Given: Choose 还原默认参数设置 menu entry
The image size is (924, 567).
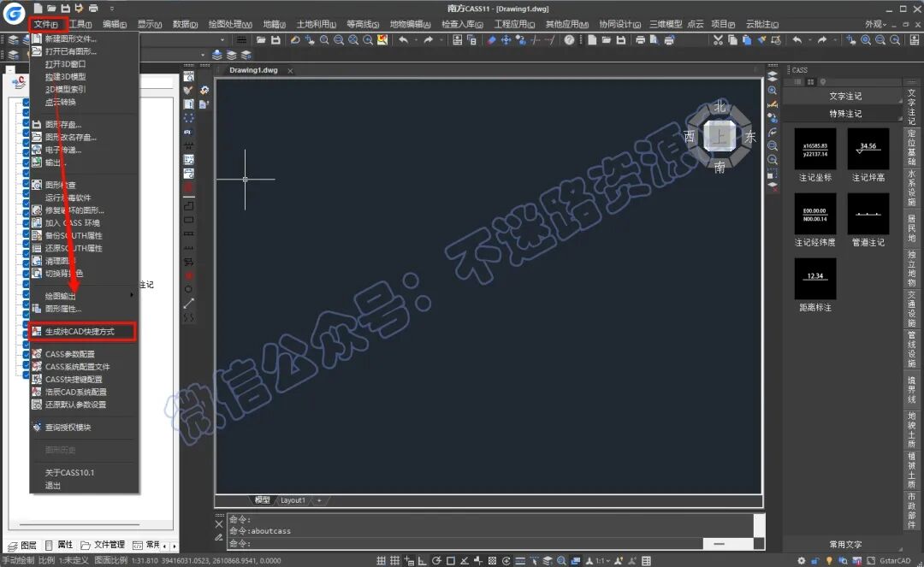Looking at the screenshot, I should point(84,405).
